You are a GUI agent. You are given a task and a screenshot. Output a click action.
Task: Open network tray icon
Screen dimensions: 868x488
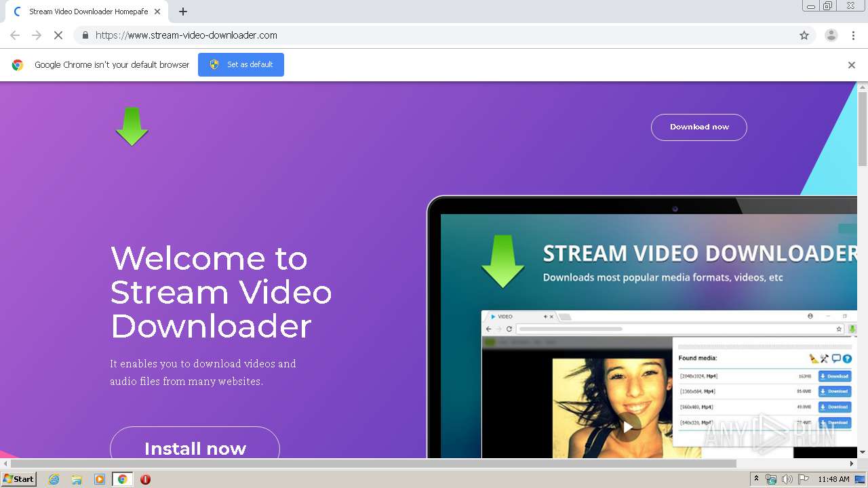click(x=771, y=479)
